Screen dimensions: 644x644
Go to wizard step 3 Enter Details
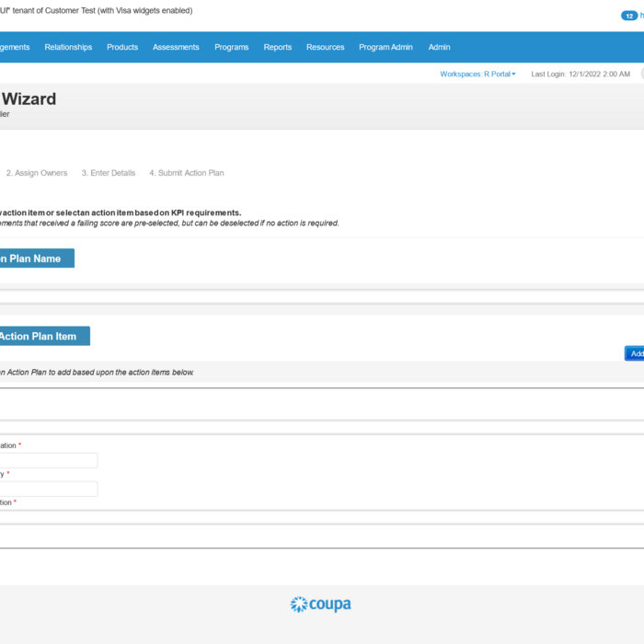pos(108,173)
